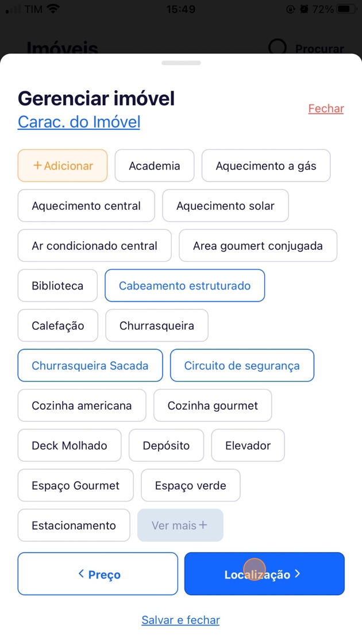Toggle the Academia feature chip

point(155,166)
